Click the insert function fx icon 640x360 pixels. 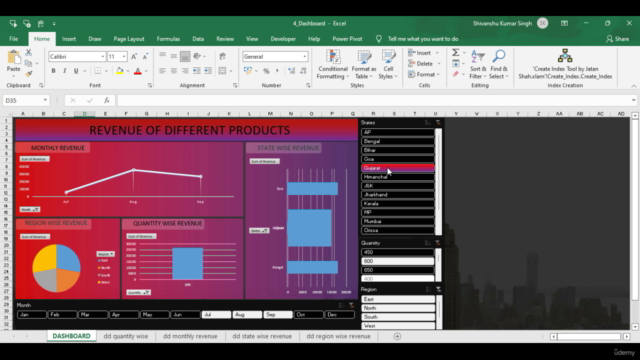coord(107,100)
